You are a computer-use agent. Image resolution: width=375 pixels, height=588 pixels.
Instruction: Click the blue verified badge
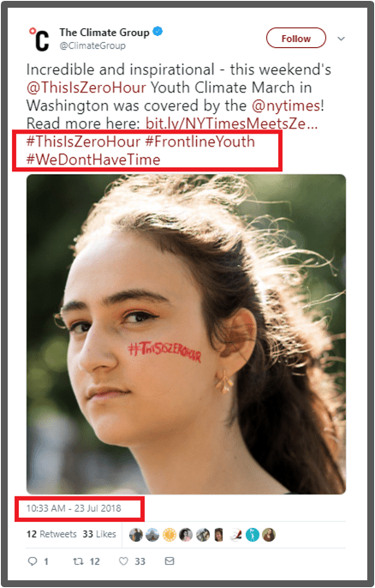158,32
